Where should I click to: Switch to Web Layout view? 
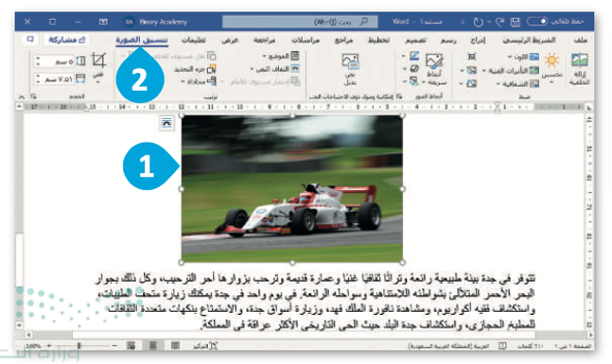click(131, 345)
